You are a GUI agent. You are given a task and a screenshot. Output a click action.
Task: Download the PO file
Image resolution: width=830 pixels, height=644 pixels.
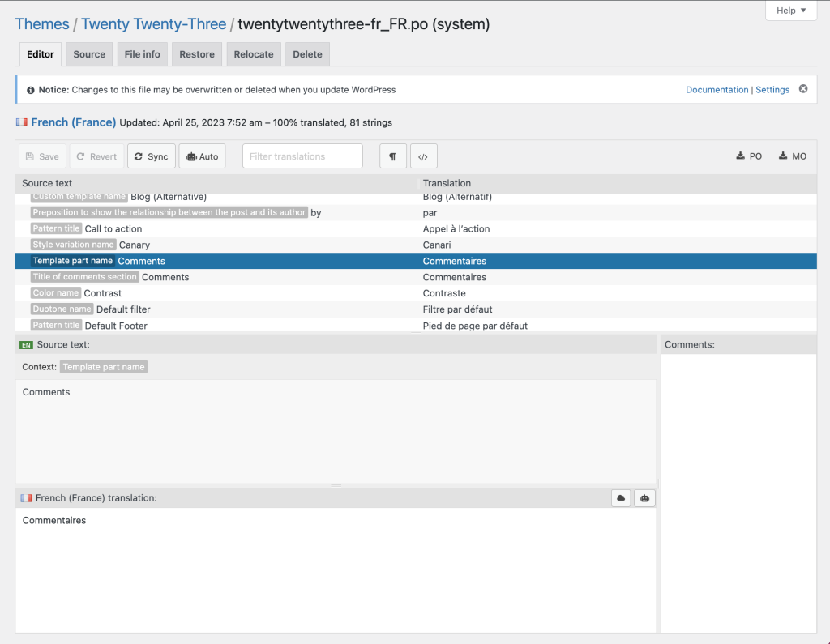click(749, 156)
